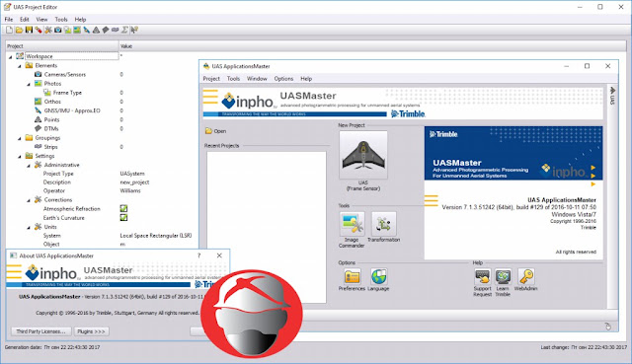Collapse the Administrative tree node
This screenshot has height=364, width=632.
(29, 166)
